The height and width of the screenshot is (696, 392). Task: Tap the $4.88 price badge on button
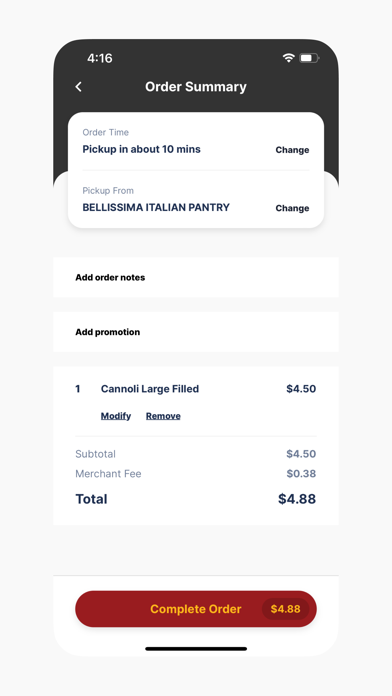pos(285,609)
